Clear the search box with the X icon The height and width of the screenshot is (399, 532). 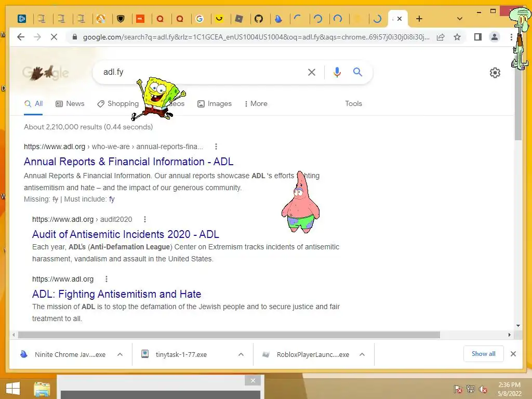tap(312, 72)
